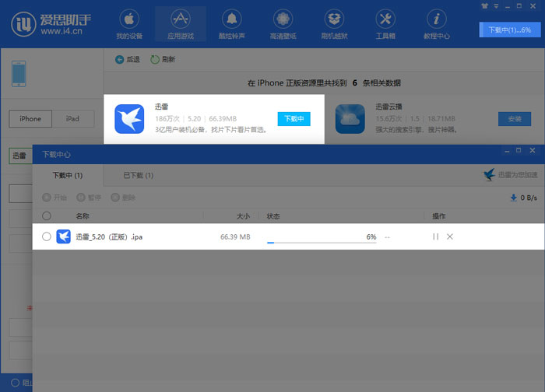The height and width of the screenshot is (392, 545).
Task: Click 迅雷为您加速 accelerate link
Action: (x=510, y=175)
